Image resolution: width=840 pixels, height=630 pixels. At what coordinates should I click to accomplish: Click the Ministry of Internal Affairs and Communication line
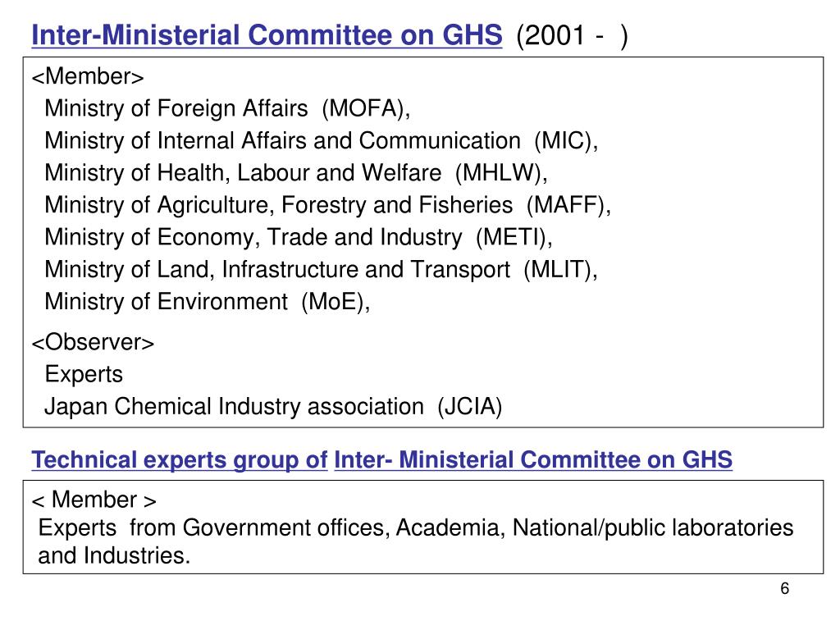pos(321,141)
